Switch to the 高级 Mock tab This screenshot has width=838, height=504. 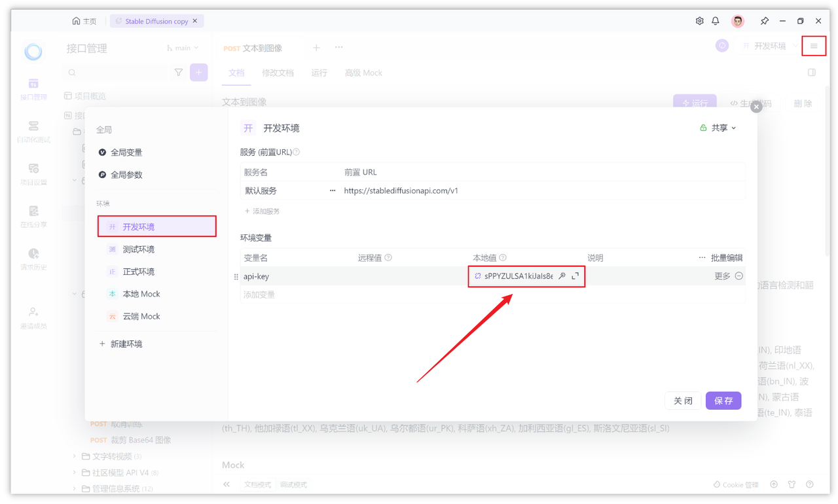coord(363,73)
